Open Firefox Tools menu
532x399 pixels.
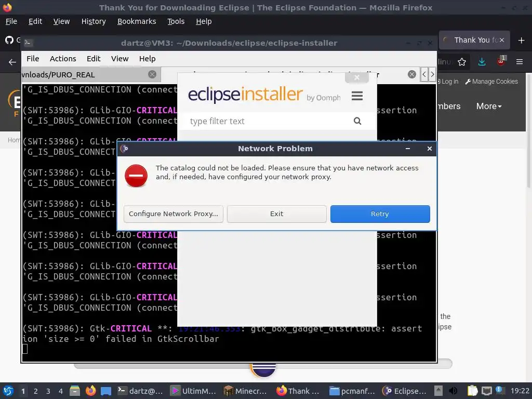(x=176, y=21)
